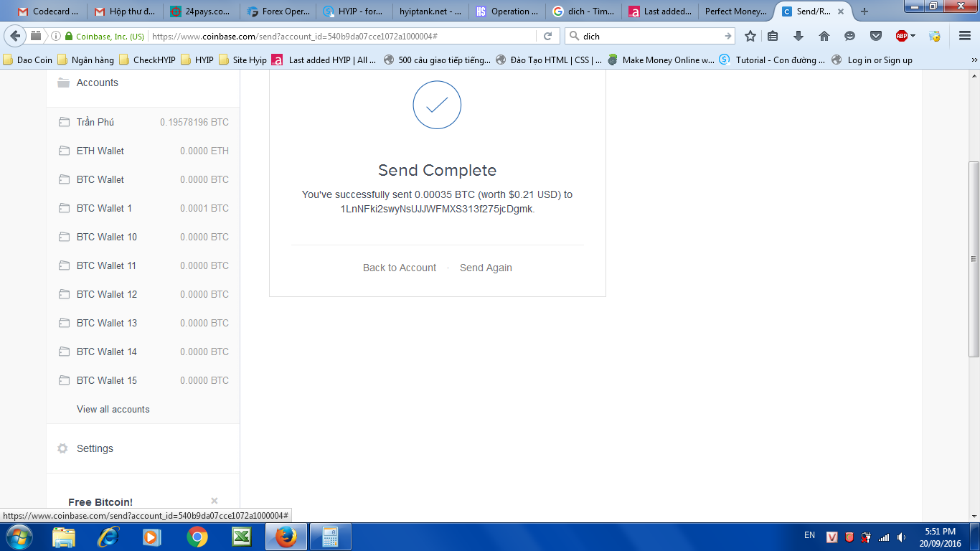Open Windows Media Player from the taskbar
This screenshot has width=980, height=551.
(x=151, y=537)
